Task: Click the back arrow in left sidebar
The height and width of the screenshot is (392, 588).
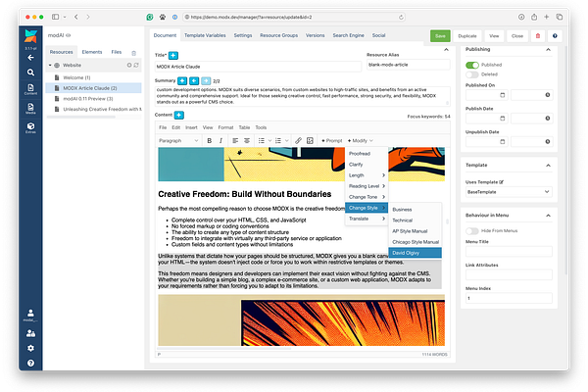Action: [x=30, y=58]
